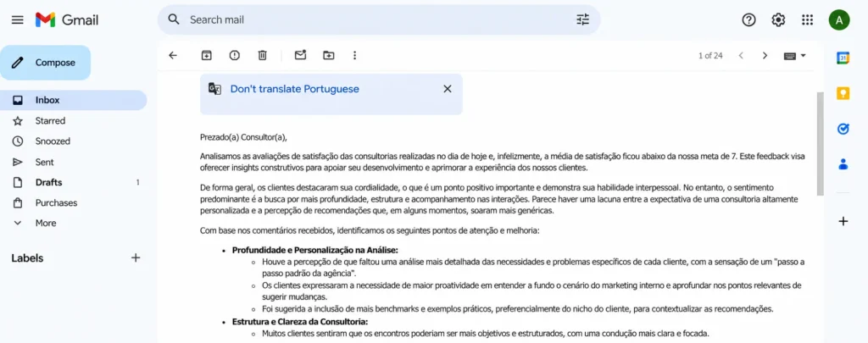Open the More options three-dot menu
Screen dimensions: 868x343
[355, 55]
